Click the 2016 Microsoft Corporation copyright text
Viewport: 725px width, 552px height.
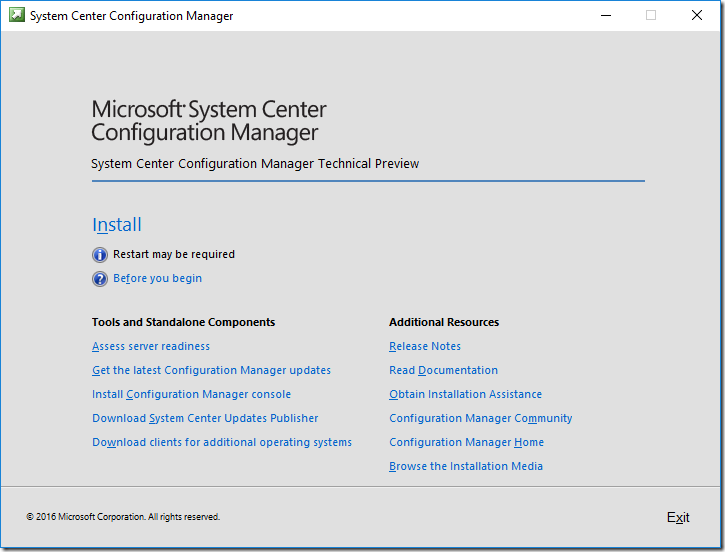point(123,517)
